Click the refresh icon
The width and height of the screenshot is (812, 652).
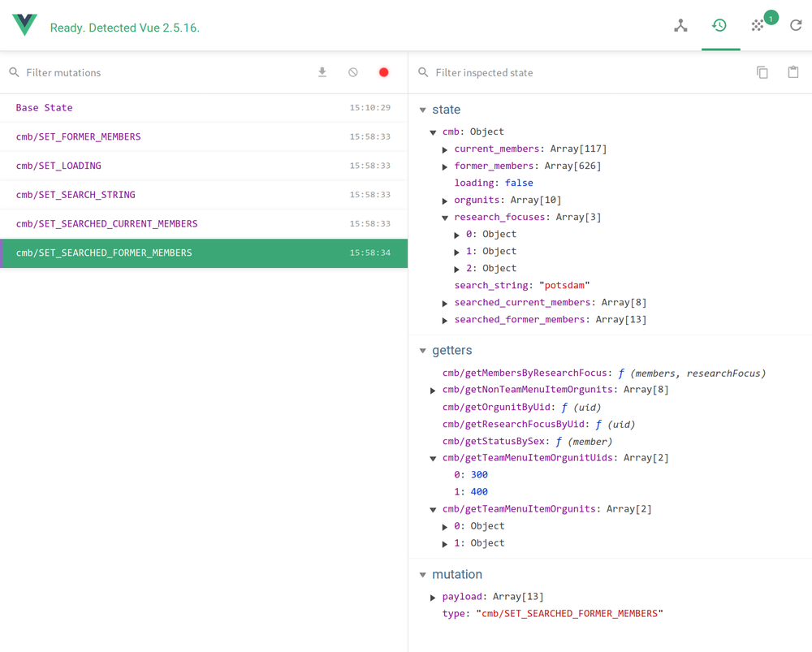(796, 25)
